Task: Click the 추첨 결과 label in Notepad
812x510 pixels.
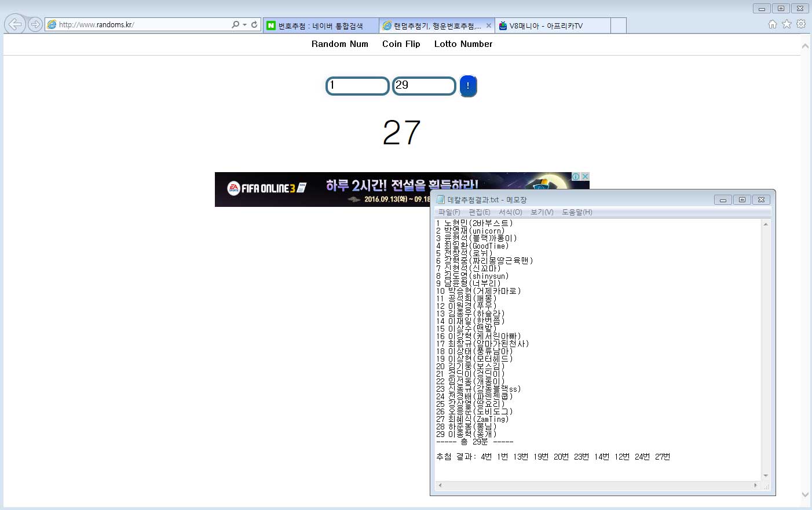Action: [x=456, y=457]
